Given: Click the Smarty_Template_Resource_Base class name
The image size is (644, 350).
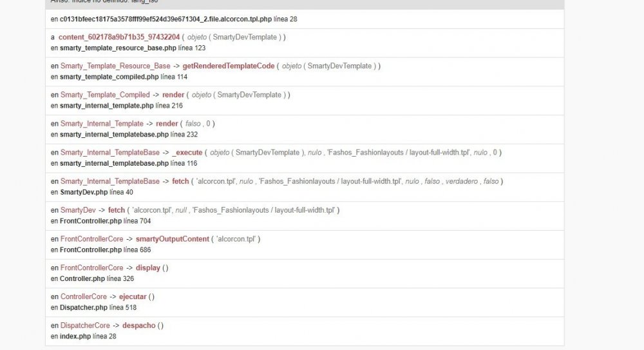Looking at the screenshot, I should pyautogui.click(x=115, y=66).
